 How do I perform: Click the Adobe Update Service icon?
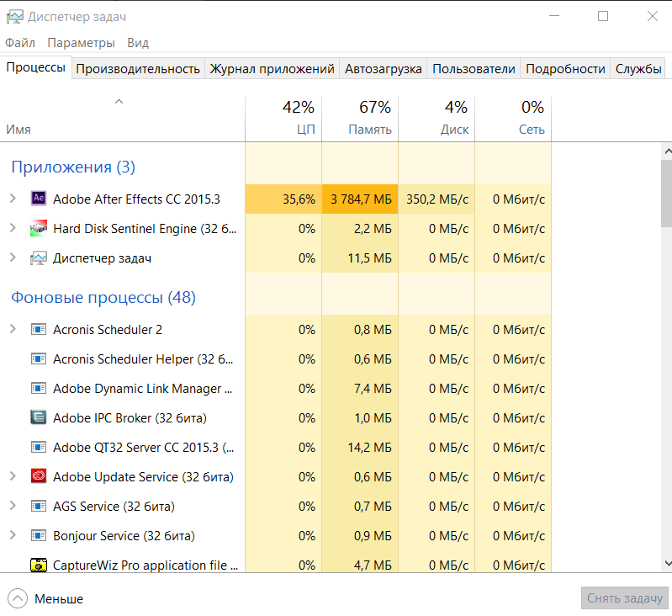(x=38, y=476)
